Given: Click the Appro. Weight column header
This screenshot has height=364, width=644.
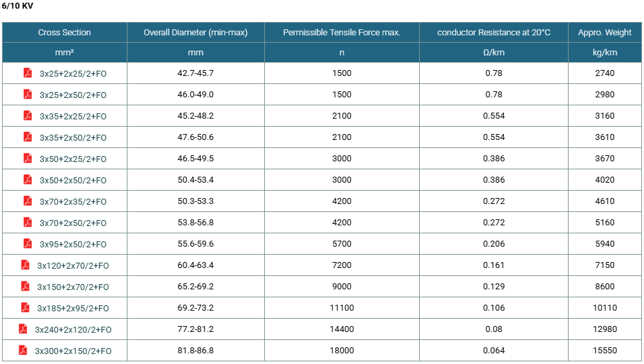Looking at the screenshot, I should [605, 33].
